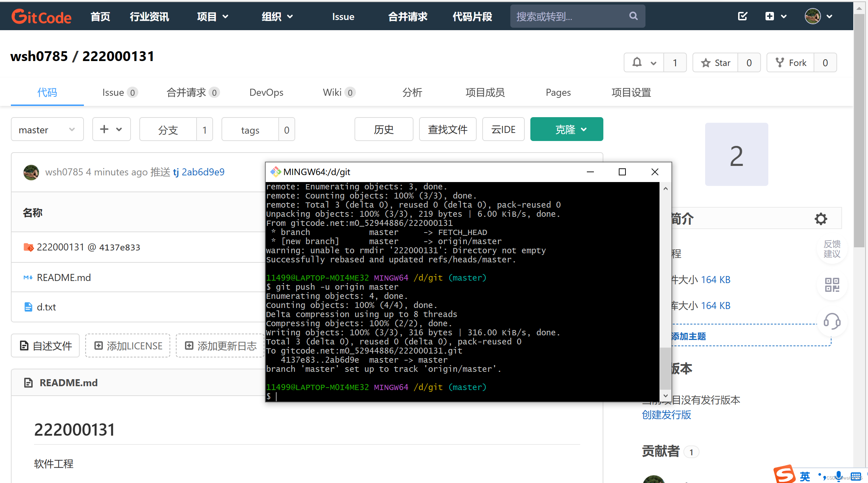Click the QR code icon on sidebar
This screenshot has width=868, height=483.
point(832,284)
